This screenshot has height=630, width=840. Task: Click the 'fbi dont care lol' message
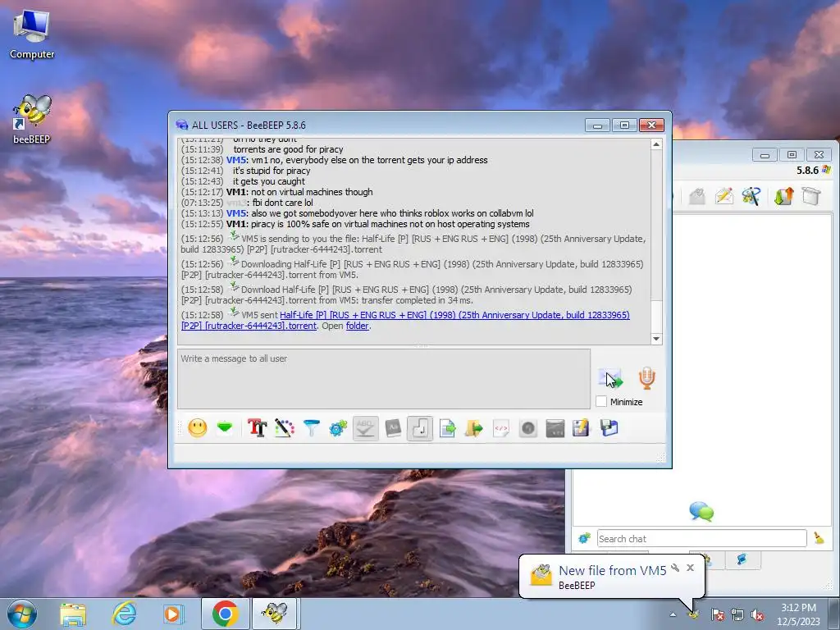point(283,203)
